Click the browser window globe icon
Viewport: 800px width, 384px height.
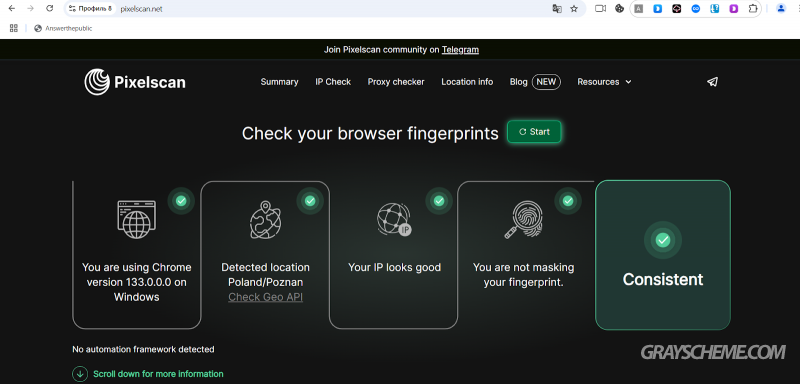click(x=137, y=219)
